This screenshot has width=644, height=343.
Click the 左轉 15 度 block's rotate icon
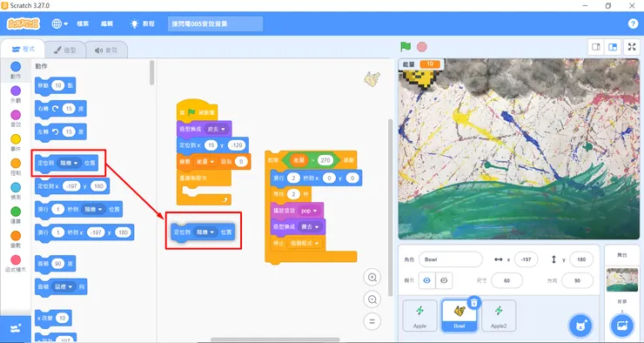click(x=56, y=131)
